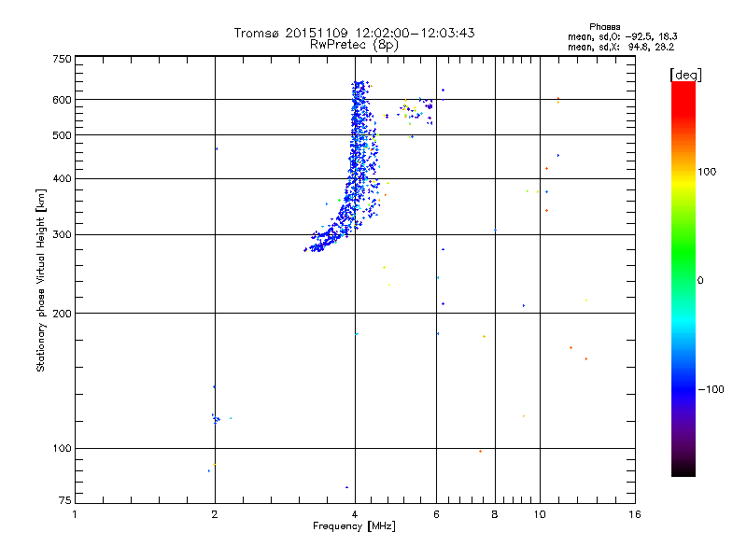The height and width of the screenshot is (560, 747).
Task: Click the x-axis tick label "6"
Action: (436, 514)
